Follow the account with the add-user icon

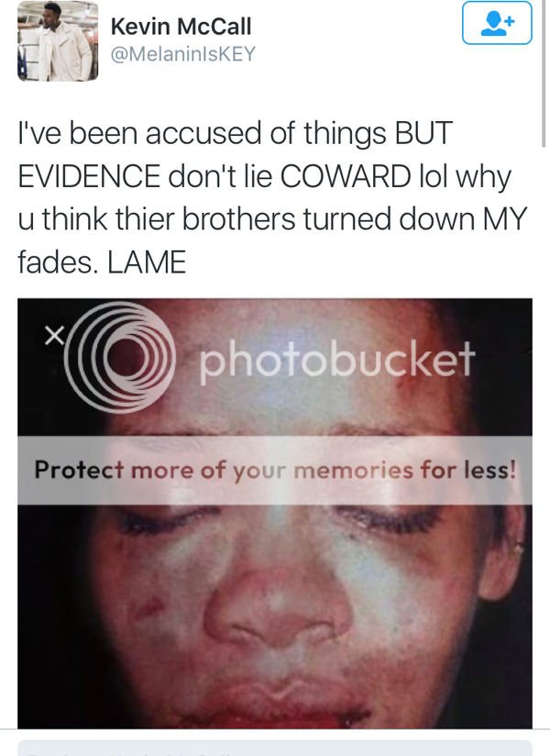coord(497,23)
